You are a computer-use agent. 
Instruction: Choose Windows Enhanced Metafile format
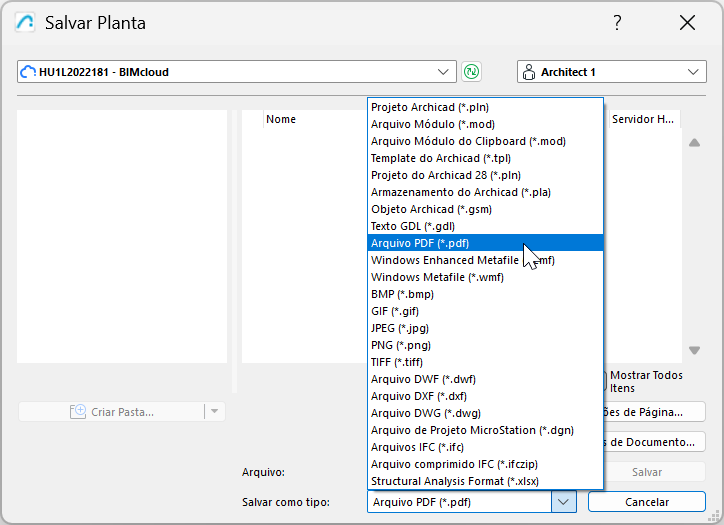[x=485, y=260]
